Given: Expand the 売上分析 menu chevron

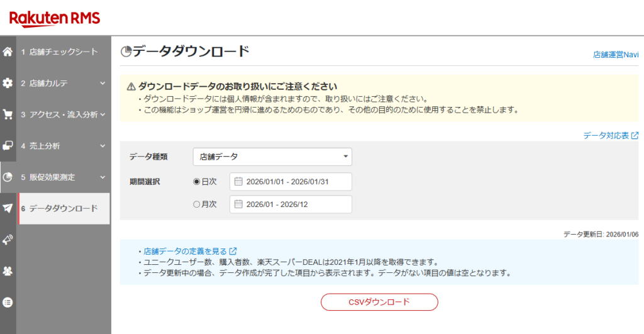Looking at the screenshot, I should pyautogui.click(x=103, y=146).
